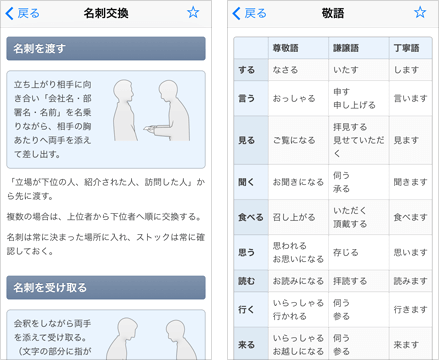Click the 拝読する cell
The width and height of the screenshot is (439, 360).
[x=359, y=281]
